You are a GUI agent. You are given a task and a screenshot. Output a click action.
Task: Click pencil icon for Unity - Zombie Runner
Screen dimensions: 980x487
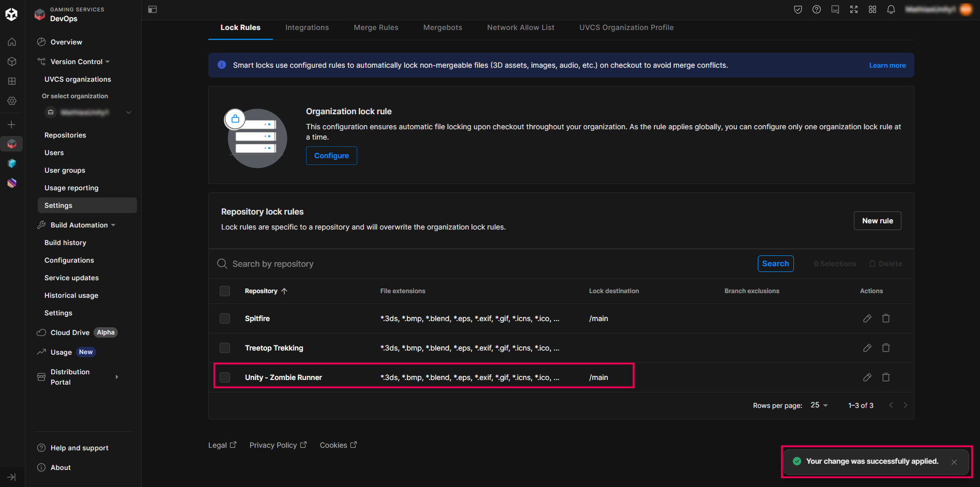point(867,377)
